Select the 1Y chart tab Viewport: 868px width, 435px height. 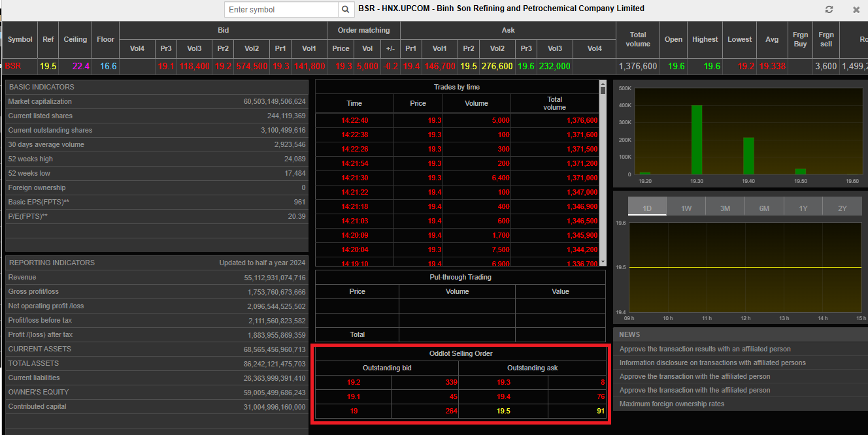(803, 208)
